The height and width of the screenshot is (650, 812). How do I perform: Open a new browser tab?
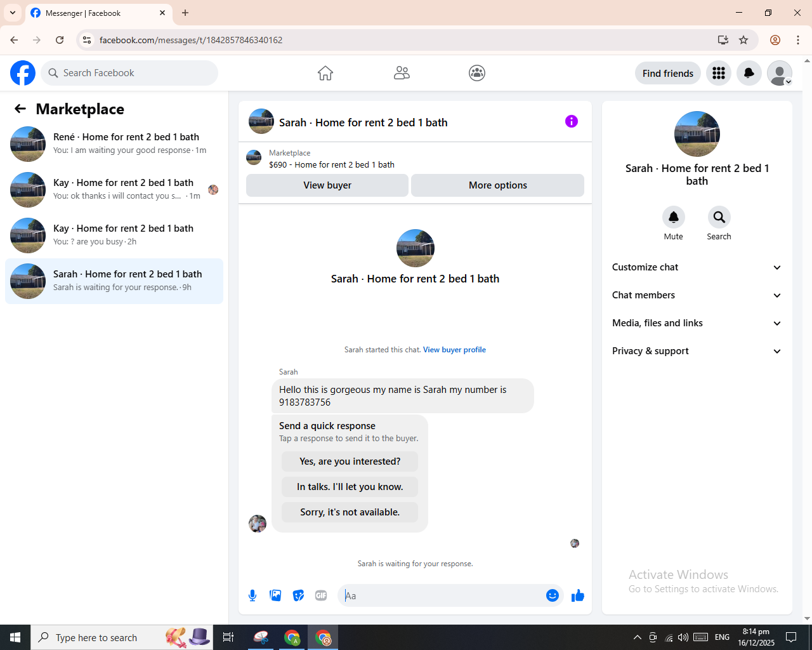185,13
